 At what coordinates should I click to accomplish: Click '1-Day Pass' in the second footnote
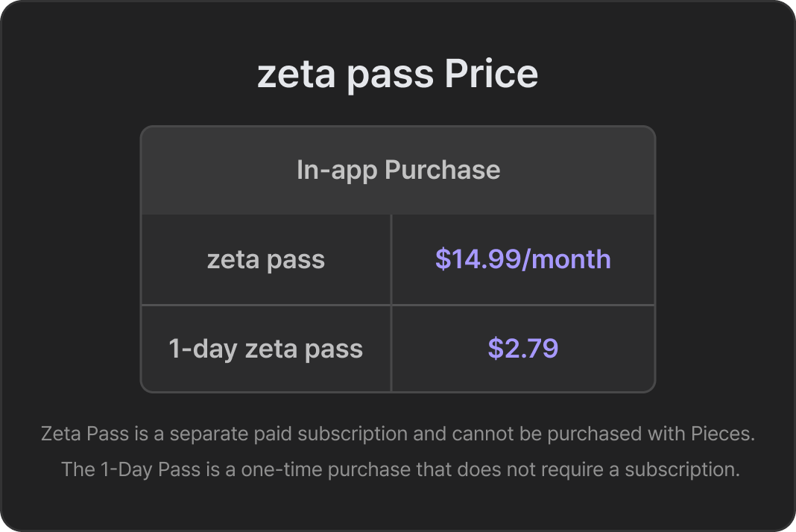point(141,469)
